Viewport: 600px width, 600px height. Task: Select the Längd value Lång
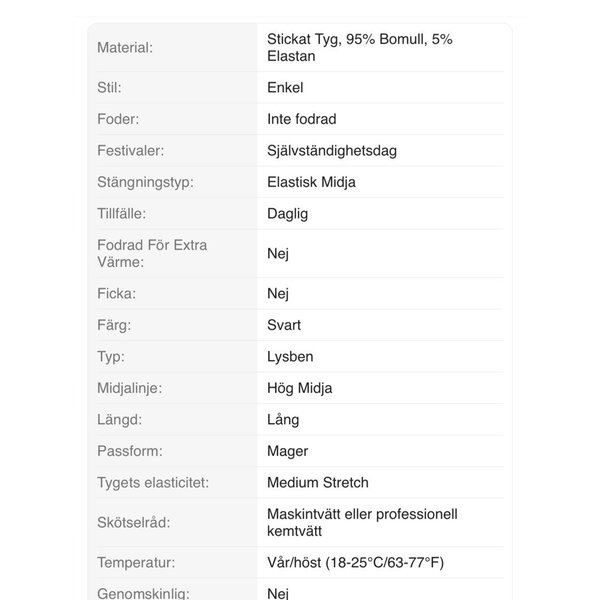point(283,420)
